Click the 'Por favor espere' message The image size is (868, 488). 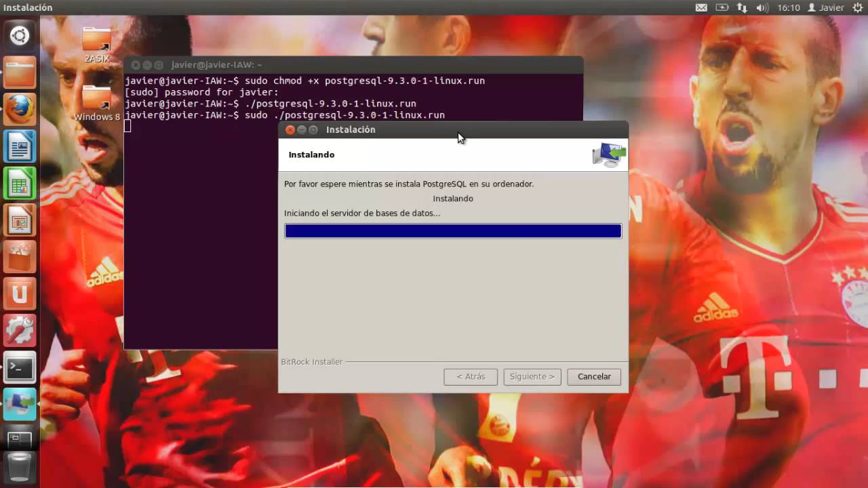[409, 184]
